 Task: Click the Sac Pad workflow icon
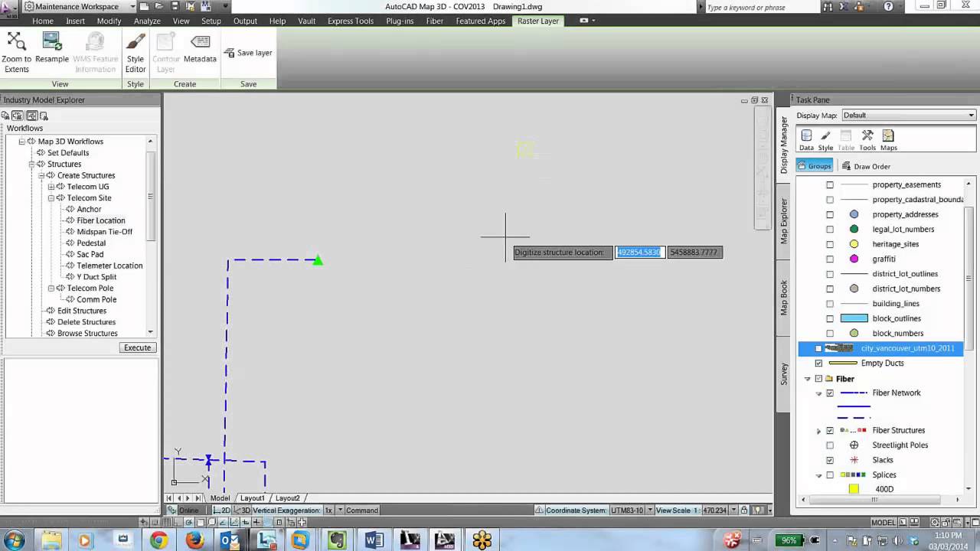pyautogui.click(x=70, y=254)
